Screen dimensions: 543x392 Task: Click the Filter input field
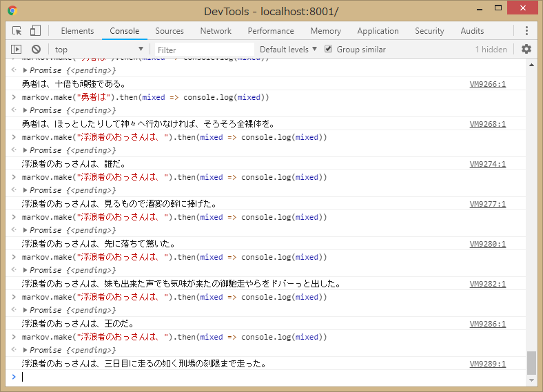[203, 50]
